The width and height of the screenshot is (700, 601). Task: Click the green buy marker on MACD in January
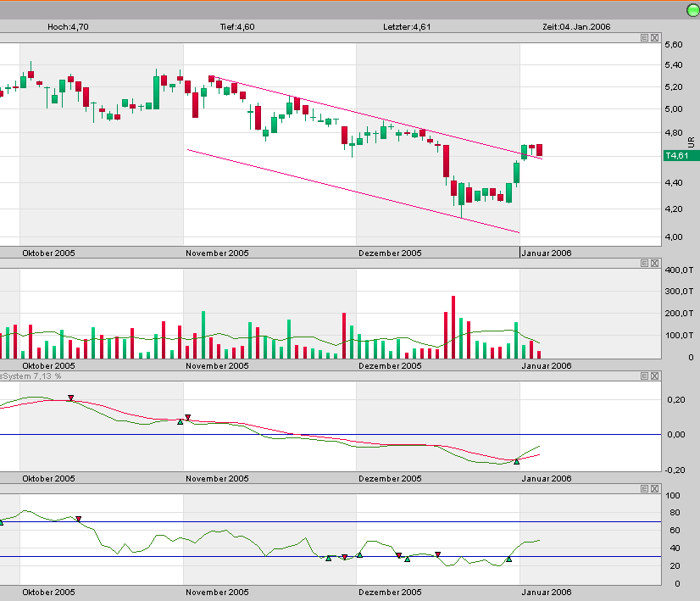tap(516, 462)
